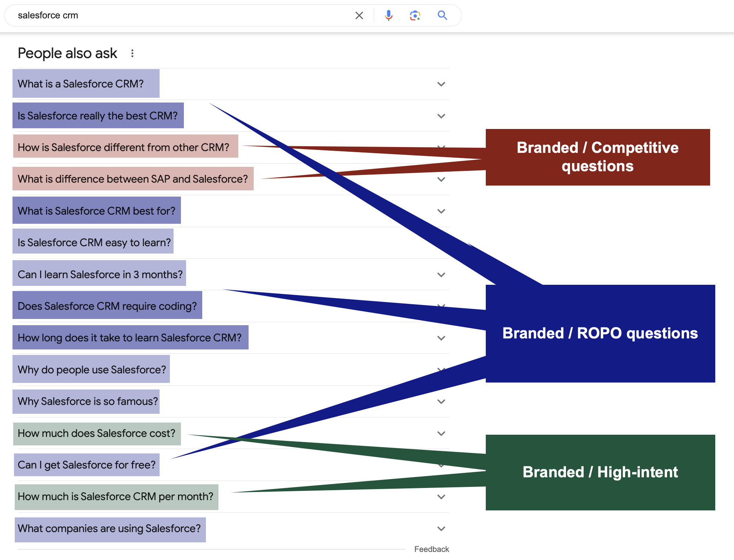Click the blue 'Branded / ROPO questions' box
This screenshot has width=734, height=560.
tap(600, 334)
